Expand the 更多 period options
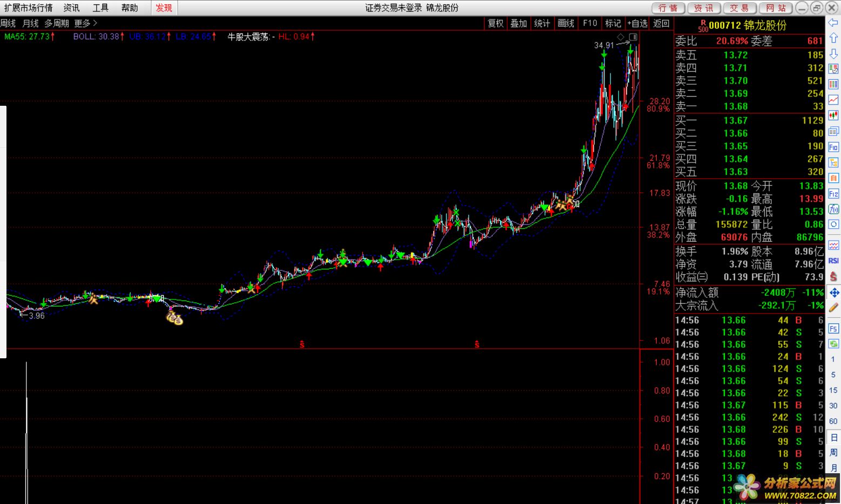 [x=85, y=23]
